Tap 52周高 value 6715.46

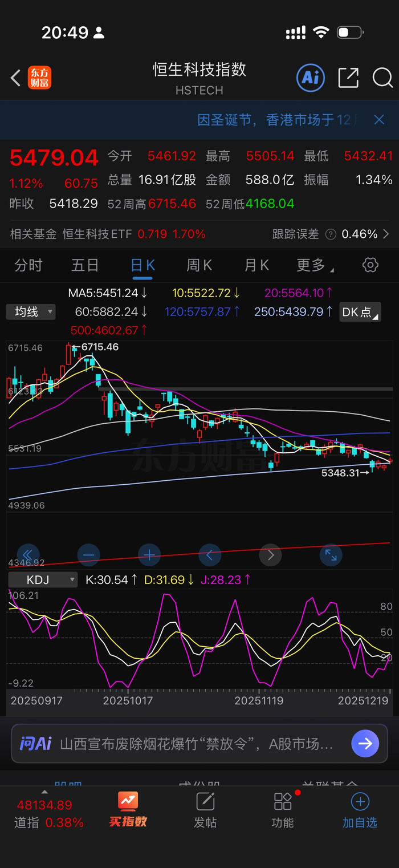[172, 204]
